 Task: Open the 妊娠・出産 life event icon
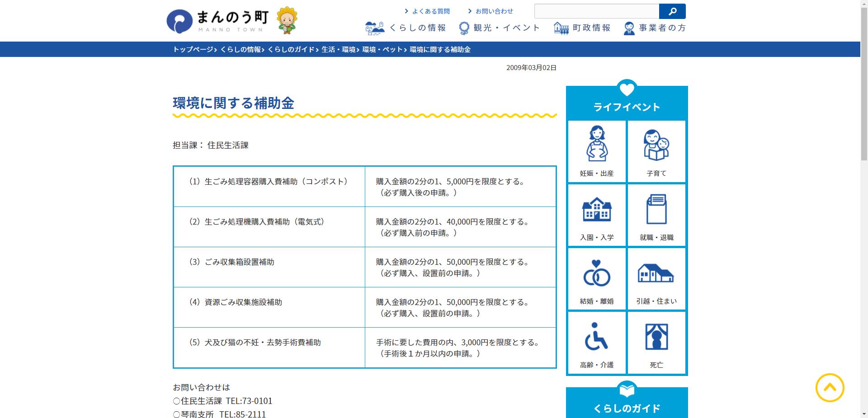click(596, 151)
